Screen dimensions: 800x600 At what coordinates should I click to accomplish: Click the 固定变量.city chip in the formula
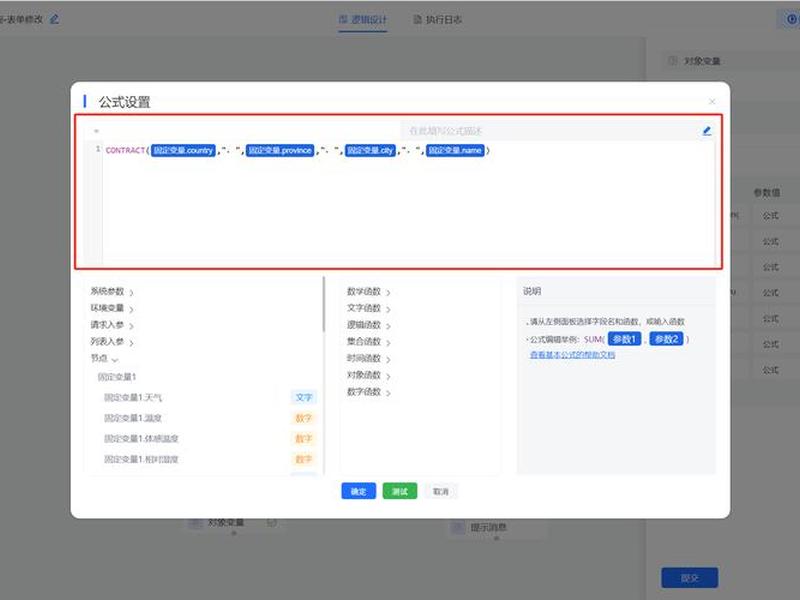(370, 151)
